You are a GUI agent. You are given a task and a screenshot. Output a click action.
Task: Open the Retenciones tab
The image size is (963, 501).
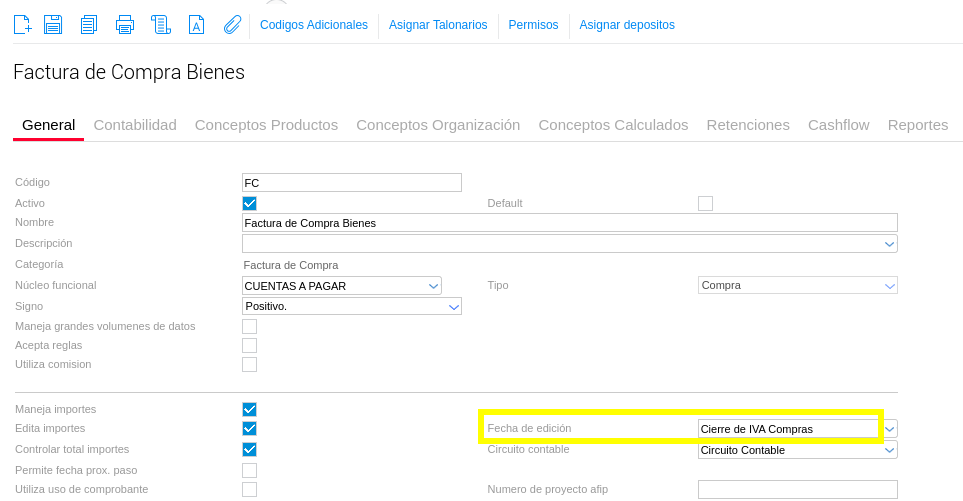pos(748,125)
